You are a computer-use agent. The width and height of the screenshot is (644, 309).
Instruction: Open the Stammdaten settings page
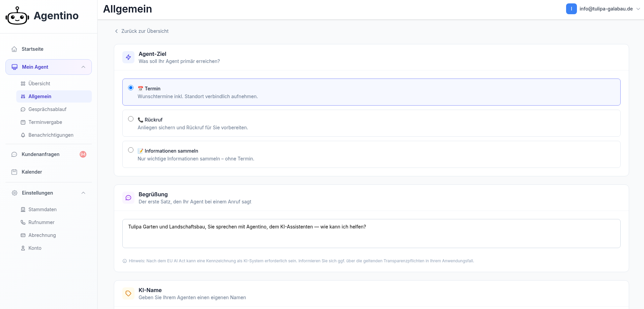tap(42, 209)
